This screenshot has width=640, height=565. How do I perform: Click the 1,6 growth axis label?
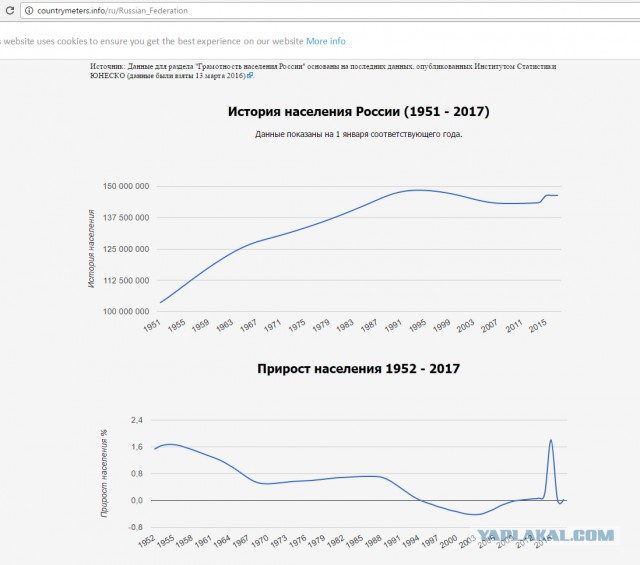click(137, 447)
